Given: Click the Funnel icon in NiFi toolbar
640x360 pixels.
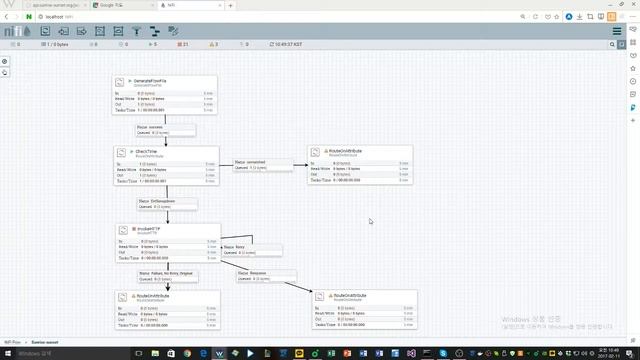Looking at the screenshot, I should pos(136,31).
